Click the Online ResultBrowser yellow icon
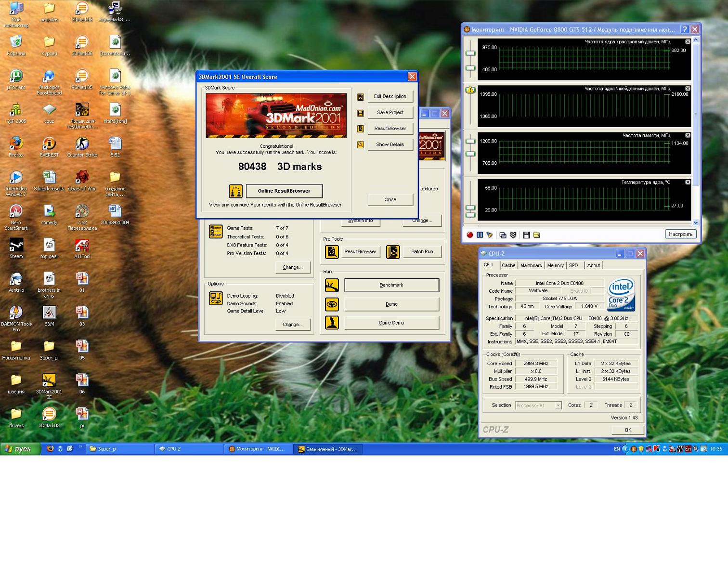The width and height of the screenshot is (728, 562). pos(235,191)
